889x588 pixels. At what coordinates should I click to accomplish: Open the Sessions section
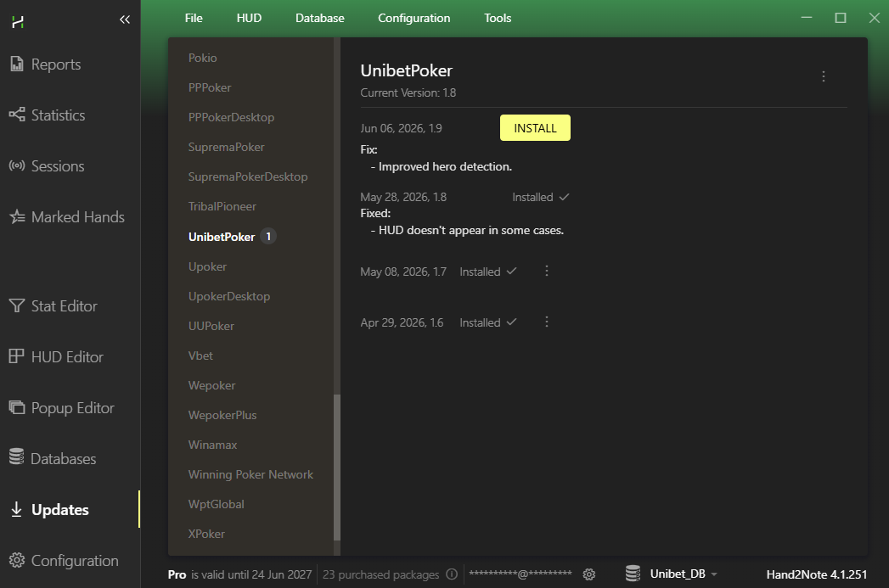[47, 166]
